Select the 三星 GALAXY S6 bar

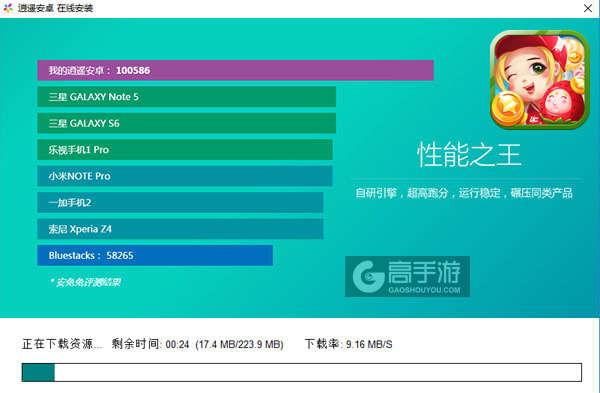186,123
